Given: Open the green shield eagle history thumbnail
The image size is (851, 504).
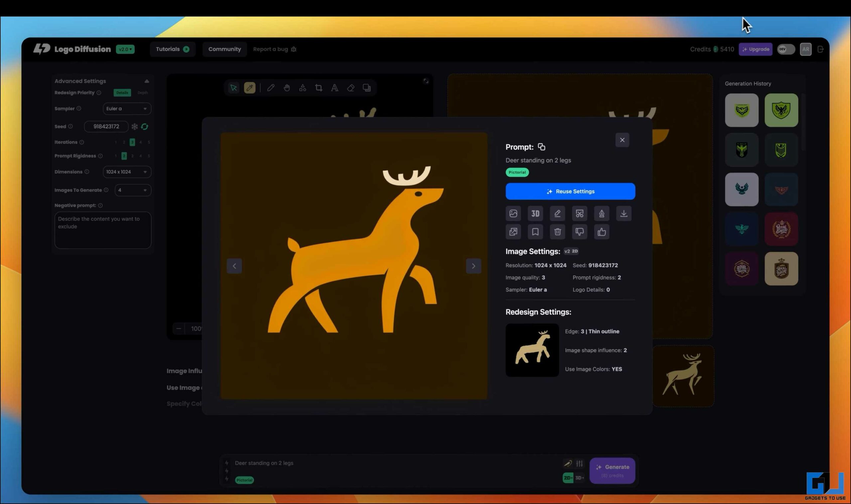Looking at the screenshot, I should pyautogui.click(x=781, y=110).
